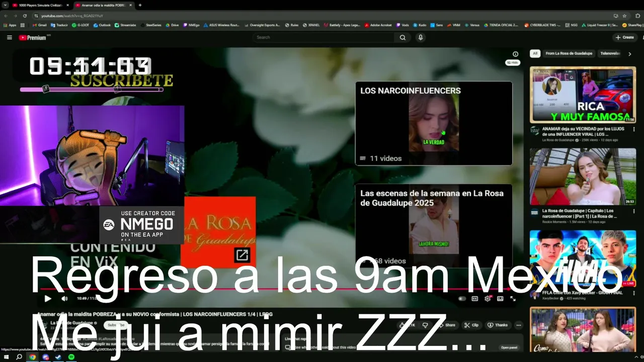Mute the video volume speaker icon

coord(64,298)
